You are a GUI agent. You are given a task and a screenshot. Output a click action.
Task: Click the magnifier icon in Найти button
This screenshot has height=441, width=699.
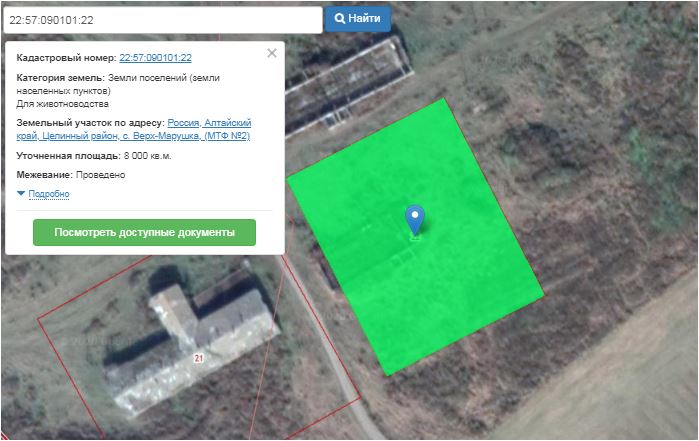pyautogui.click(x=339, y=19)
